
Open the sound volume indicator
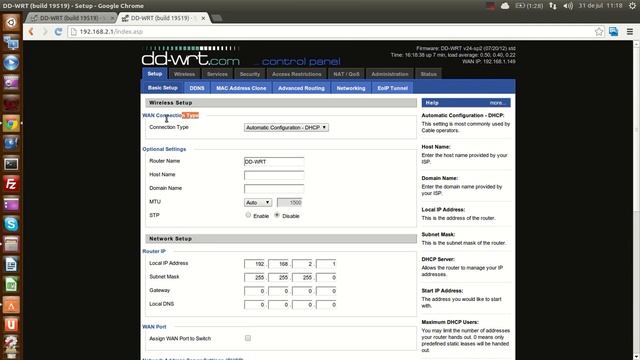point(568,6)
